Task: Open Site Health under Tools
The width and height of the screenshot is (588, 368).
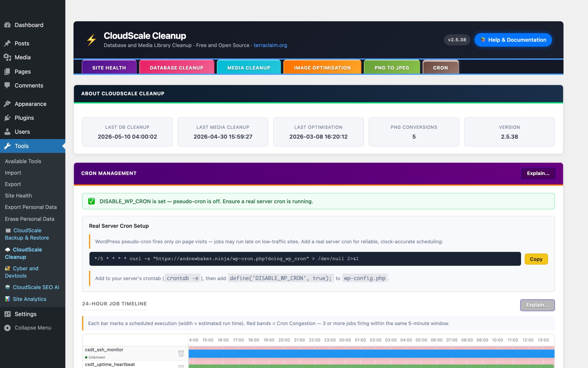Action: tap(18, 195)
